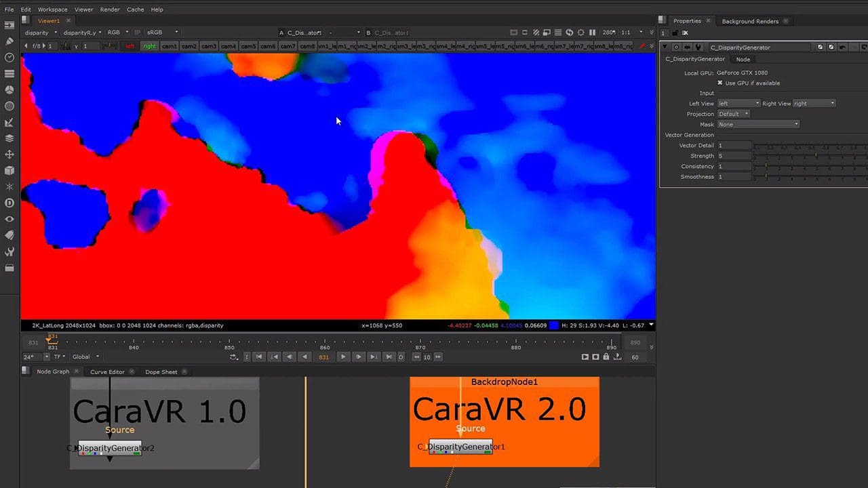Open the Global frame range dropdown
The width and height of the screenshot is (868, 488).
pyautogui.click(x=86, y=357)
